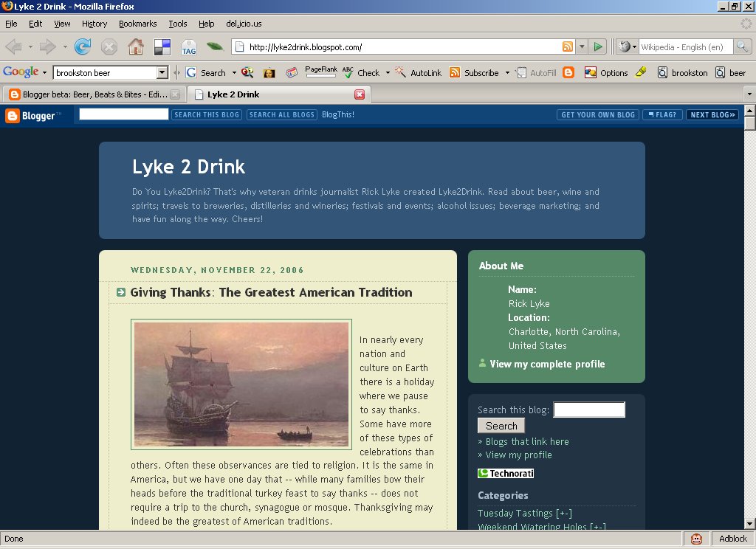Click the Google toolbar logo
Screen dimensions: 756x549
coord(21,72)
